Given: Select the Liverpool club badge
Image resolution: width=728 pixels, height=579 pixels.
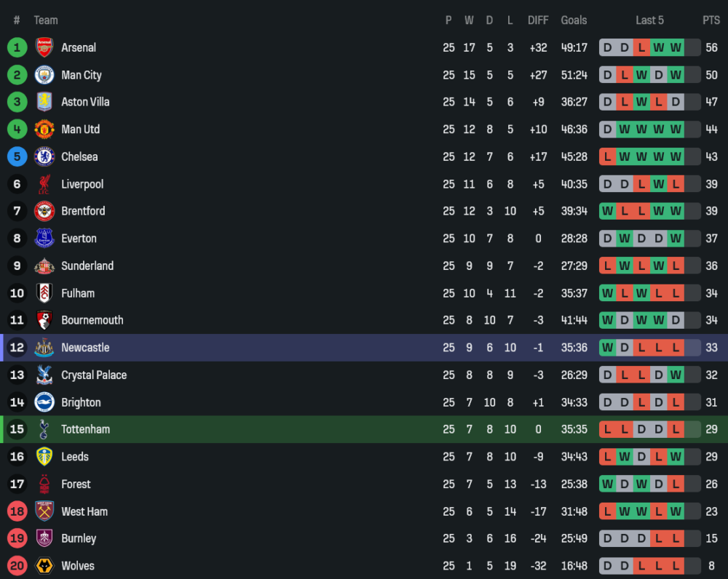Looking at the screenshot, I should (x=44, y=184).
